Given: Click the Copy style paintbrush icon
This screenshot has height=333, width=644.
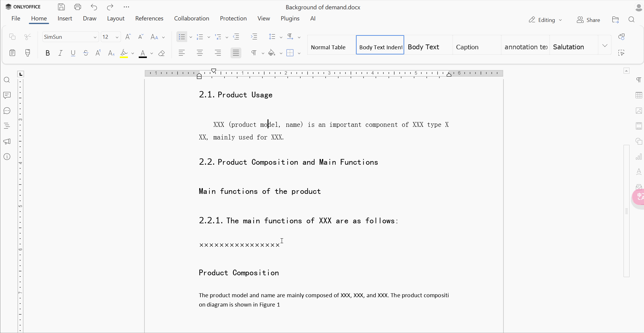Looking at the screenshot, I should click(28, 53).
